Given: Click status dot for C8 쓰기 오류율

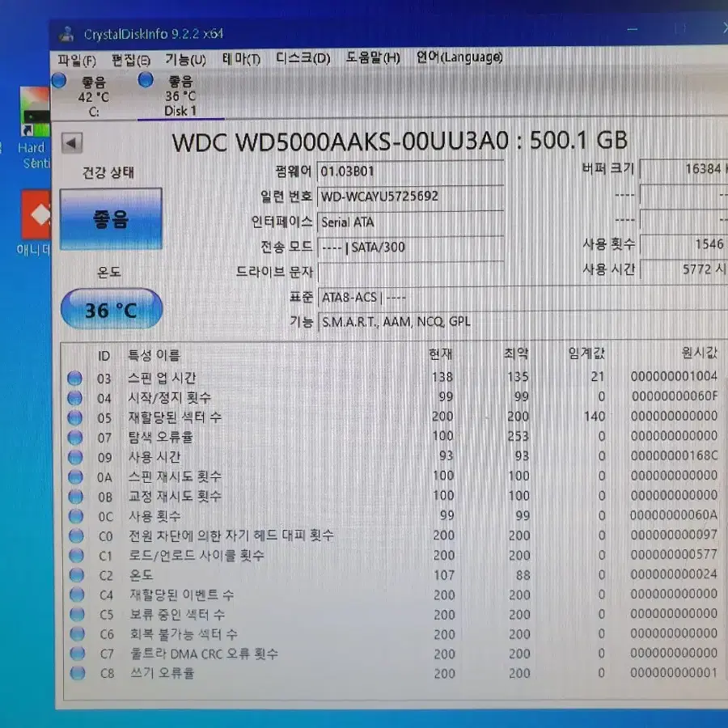Looking at the screenshot, I should [78, 673].
